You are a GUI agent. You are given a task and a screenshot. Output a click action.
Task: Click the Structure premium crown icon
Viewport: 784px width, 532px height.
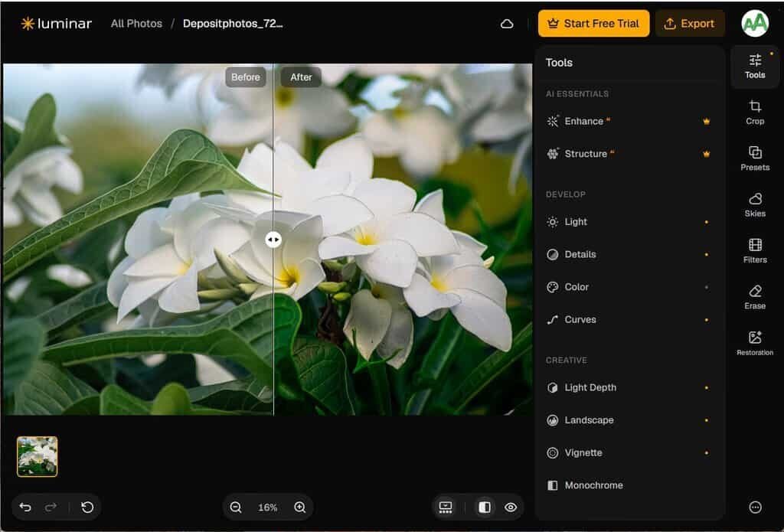click(706, 154)
